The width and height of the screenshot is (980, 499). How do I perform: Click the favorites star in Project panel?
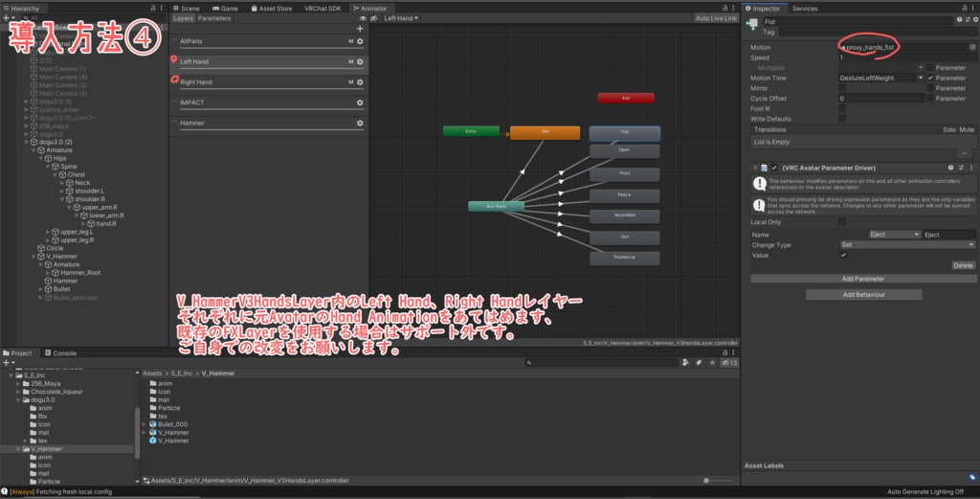pos(712,363)
